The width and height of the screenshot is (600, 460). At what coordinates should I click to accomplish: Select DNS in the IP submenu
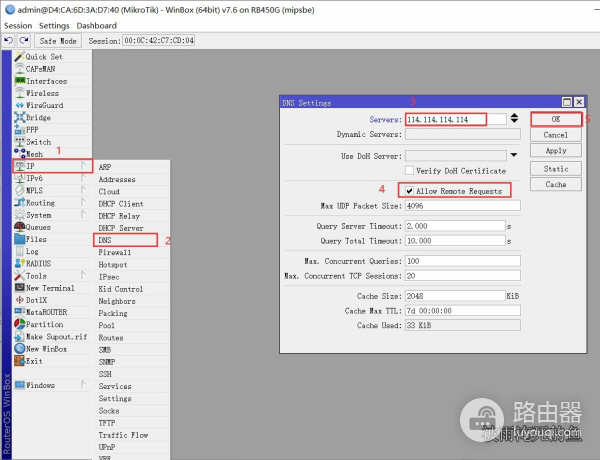coord(126,240)
